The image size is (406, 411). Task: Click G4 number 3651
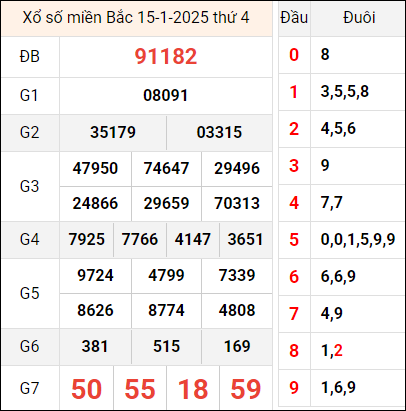coord(246,239)
